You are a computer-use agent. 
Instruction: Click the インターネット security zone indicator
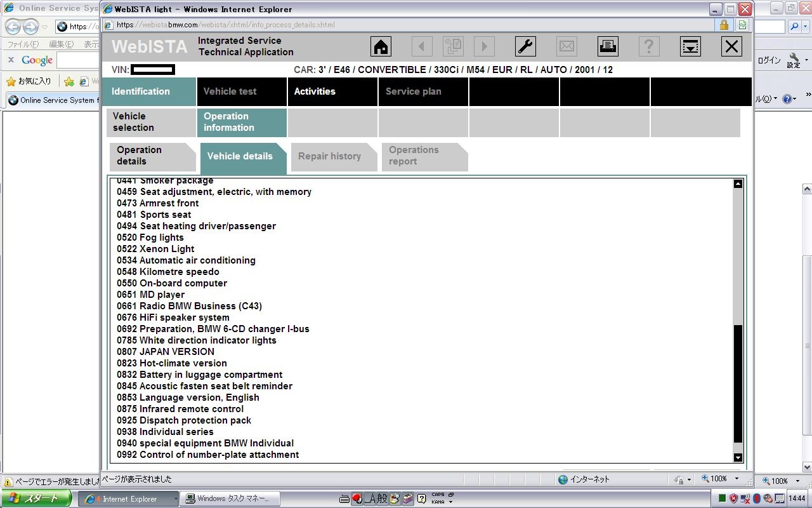[584, 479]
